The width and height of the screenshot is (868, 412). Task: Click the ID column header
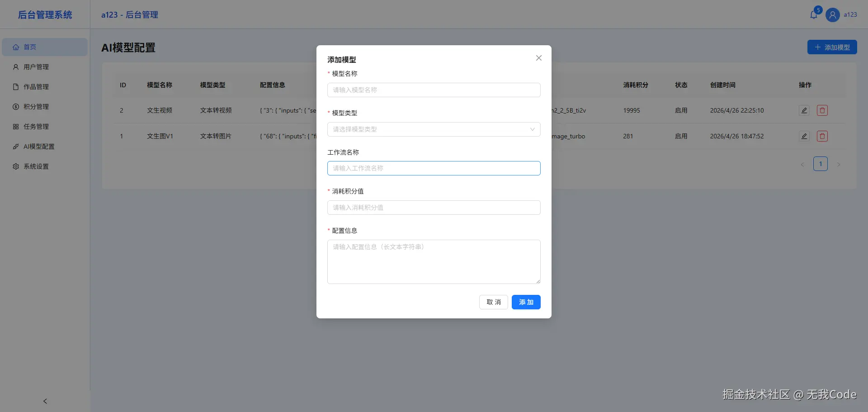[x=123, y=85]
